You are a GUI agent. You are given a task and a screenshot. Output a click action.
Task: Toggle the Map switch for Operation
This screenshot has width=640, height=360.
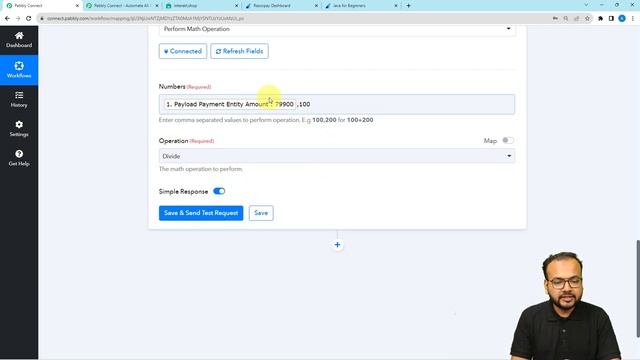tap(507, 140)
